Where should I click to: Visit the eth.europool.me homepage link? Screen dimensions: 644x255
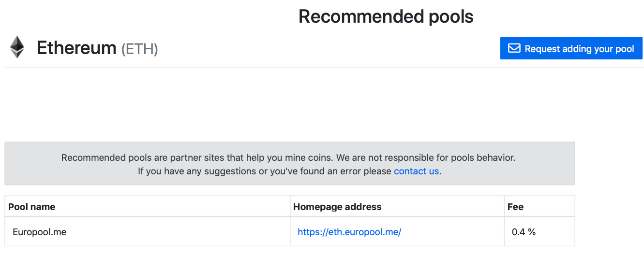point(349,232)
